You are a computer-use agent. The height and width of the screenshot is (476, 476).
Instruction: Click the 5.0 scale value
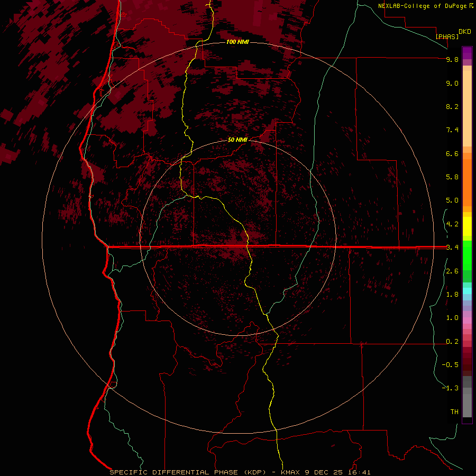tap(452, 200)
